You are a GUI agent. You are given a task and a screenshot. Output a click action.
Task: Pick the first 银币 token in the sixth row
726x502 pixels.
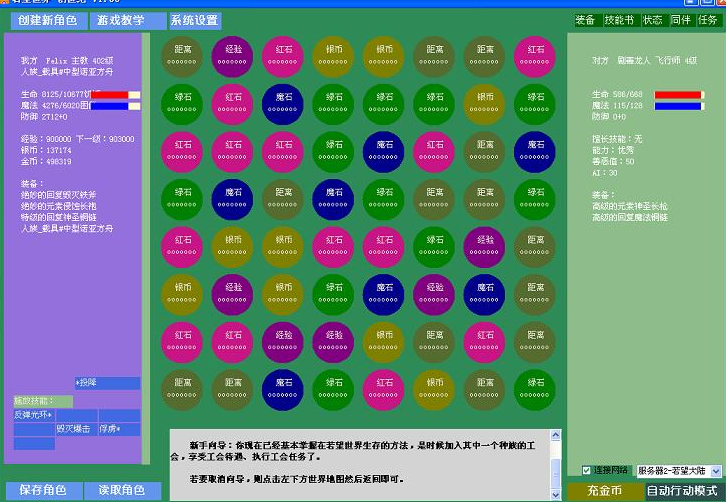(182, 295)
